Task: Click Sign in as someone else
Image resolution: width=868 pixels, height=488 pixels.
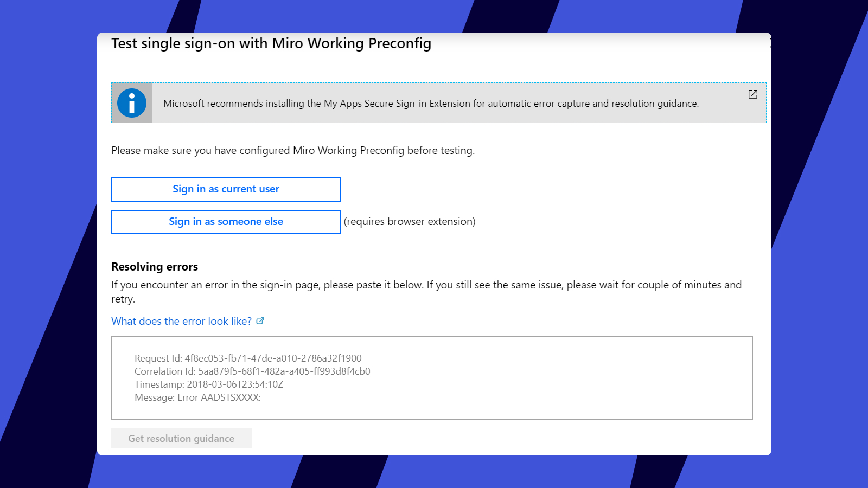Action: pyautogui.click(x=226, y=222)
